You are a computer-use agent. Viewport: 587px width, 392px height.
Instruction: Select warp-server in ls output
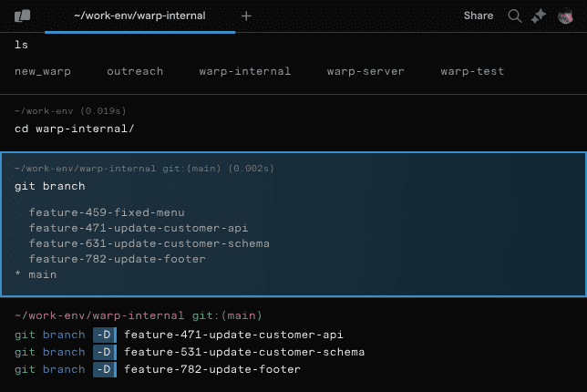coord(366,71)
